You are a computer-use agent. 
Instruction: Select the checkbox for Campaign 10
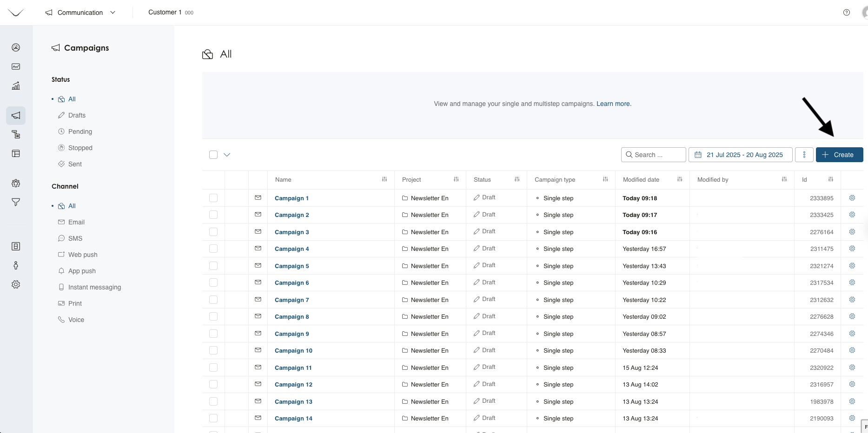click(x=213, y=351)
